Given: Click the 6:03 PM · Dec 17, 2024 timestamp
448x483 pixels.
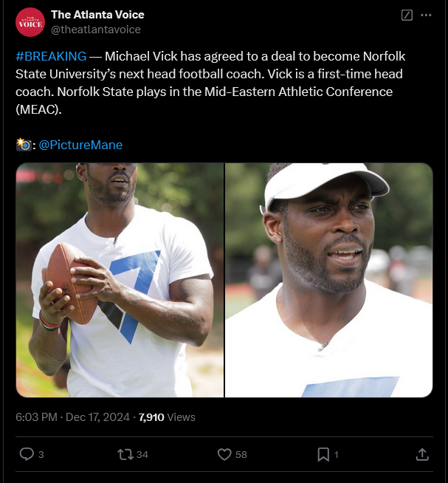Looking at the screenshot, I should click(73, 417).
